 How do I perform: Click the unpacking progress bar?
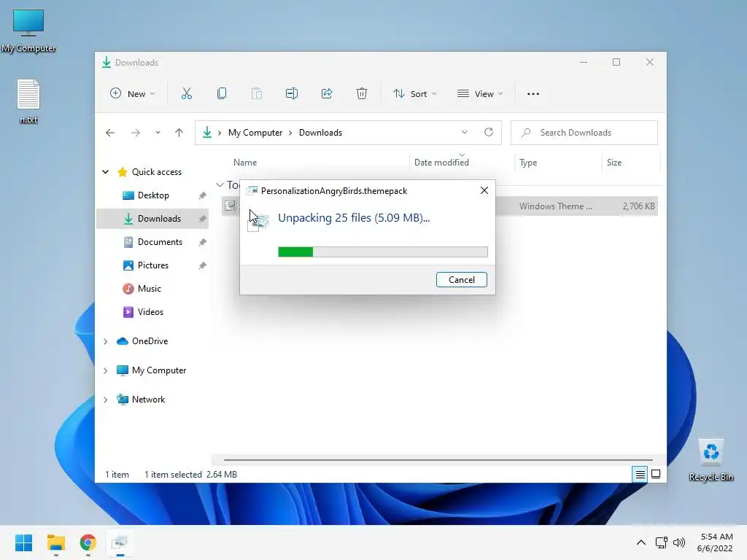383,252
